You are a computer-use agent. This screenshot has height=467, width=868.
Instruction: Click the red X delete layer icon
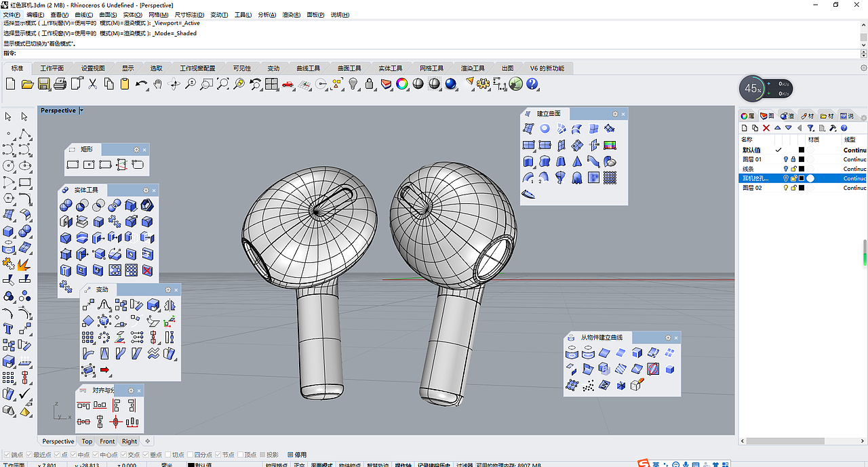766,128
